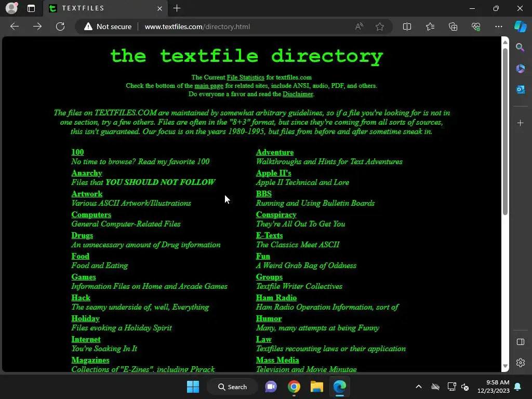Image resolution: width=532 pixels, height=399 pixels.
Task: Launch Copilot from the toolbar
Action: click(x=520, y=26)
